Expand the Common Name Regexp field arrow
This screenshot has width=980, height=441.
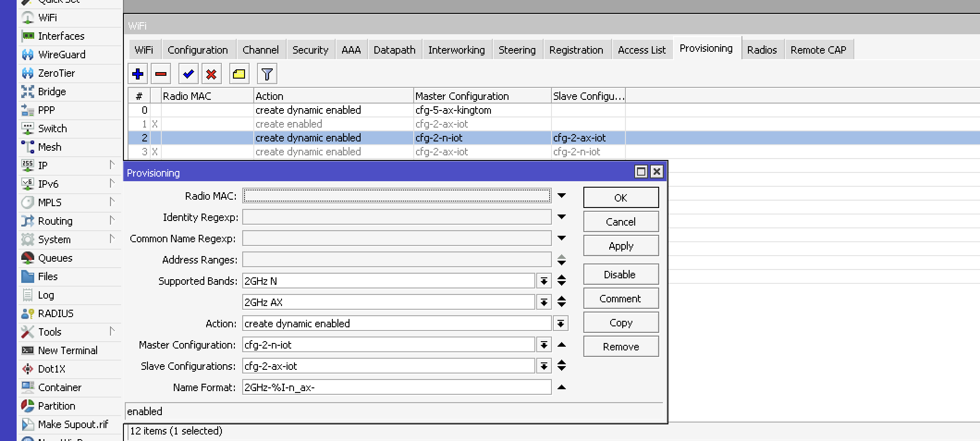562,238
